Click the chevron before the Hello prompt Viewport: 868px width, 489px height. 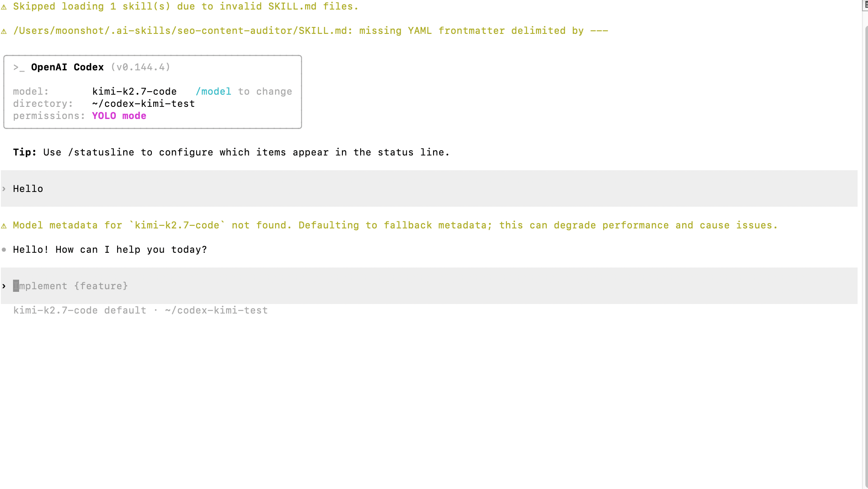(4, 188)
